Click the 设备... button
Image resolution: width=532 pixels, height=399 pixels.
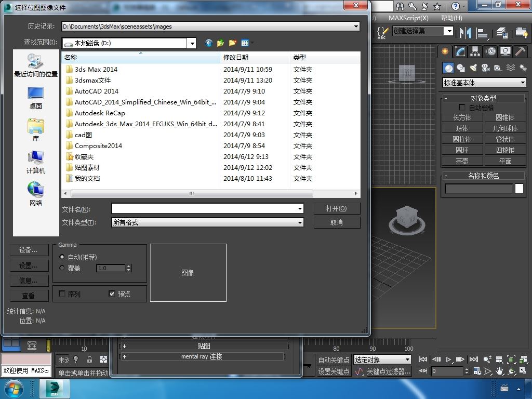click(x=29, y=250)
